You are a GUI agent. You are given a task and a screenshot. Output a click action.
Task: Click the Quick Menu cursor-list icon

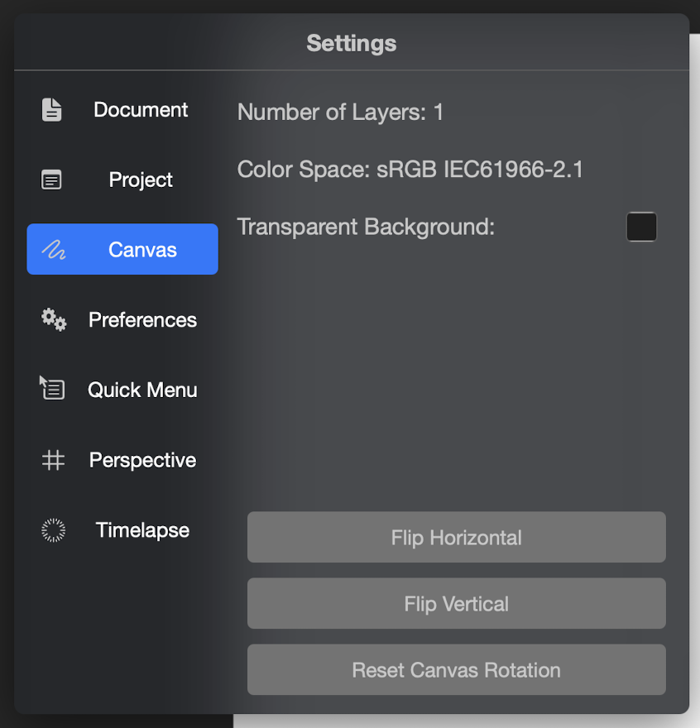(x=52, y=388)
